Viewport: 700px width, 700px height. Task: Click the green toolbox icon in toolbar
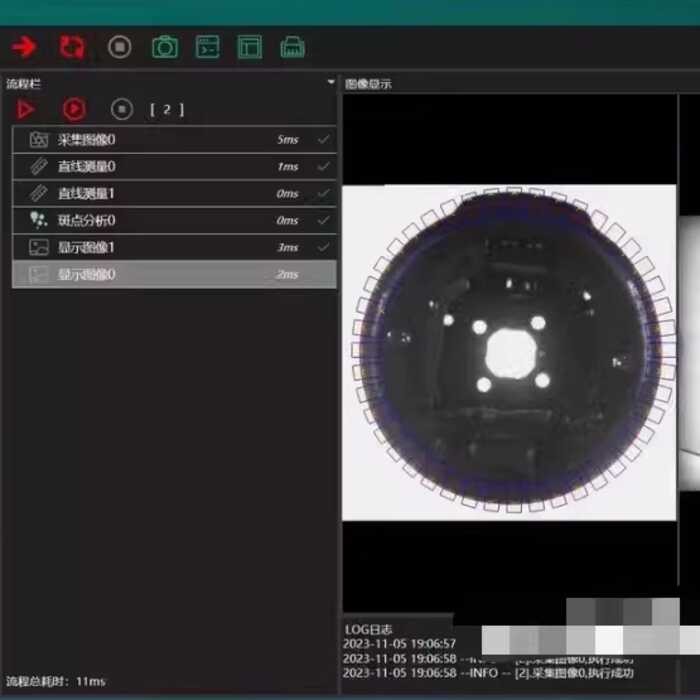[x=292, y=47]
